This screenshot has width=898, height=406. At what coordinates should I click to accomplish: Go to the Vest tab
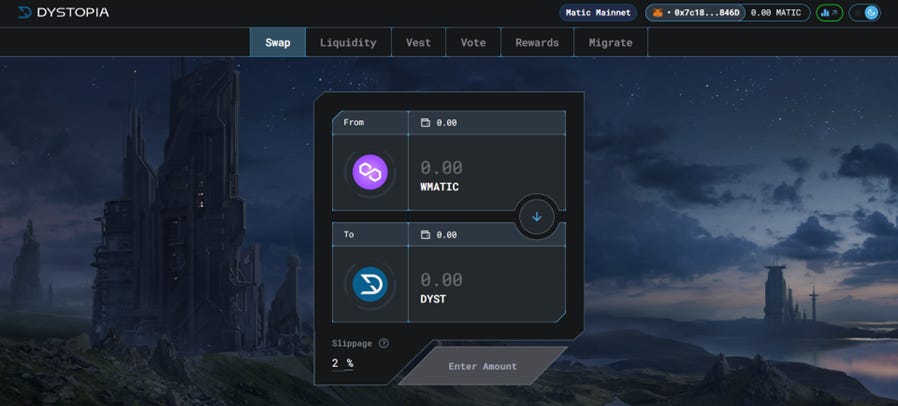(419, 42)
